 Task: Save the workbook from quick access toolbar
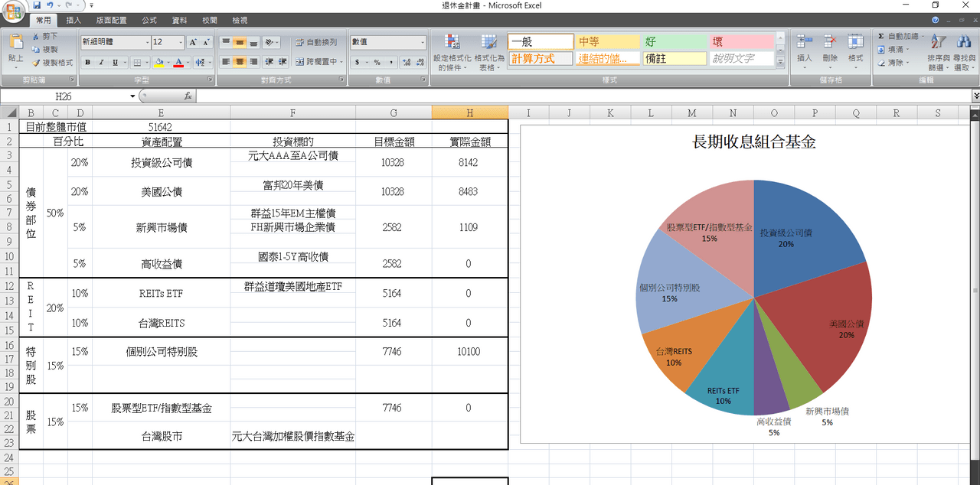tap(37, 5)
